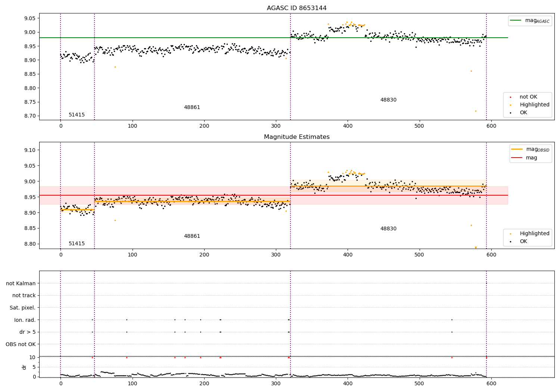
Task: Click the 'AGASC ID 8653144' plot title
Action: point(296,8)
